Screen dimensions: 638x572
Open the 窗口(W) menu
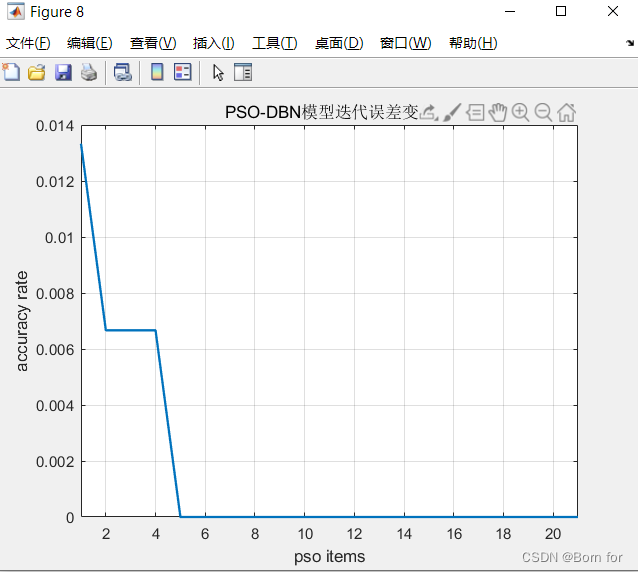pyautogui.click(x=405, y=43)
